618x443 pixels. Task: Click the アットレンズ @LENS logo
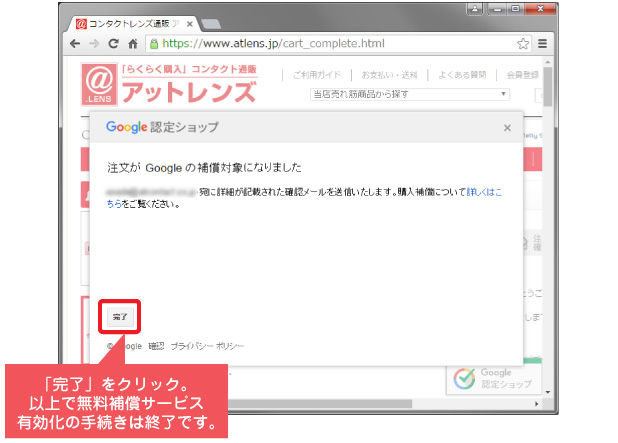pos(169,85)
